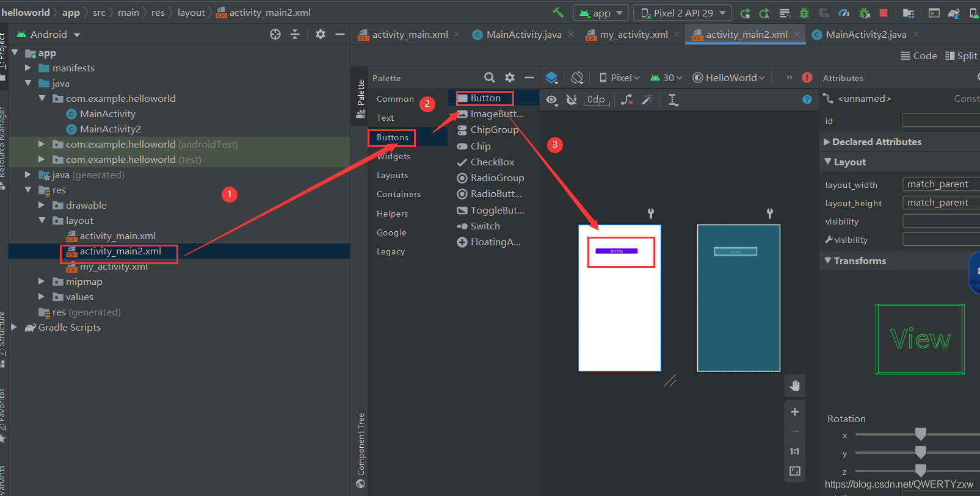Zoom in with the plus icon
This screenshot has width=980, height=496.
click(x=795, y=412)
